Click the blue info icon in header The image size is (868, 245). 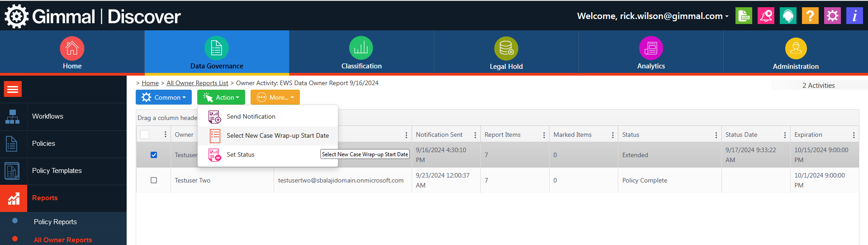click(854, 16)
